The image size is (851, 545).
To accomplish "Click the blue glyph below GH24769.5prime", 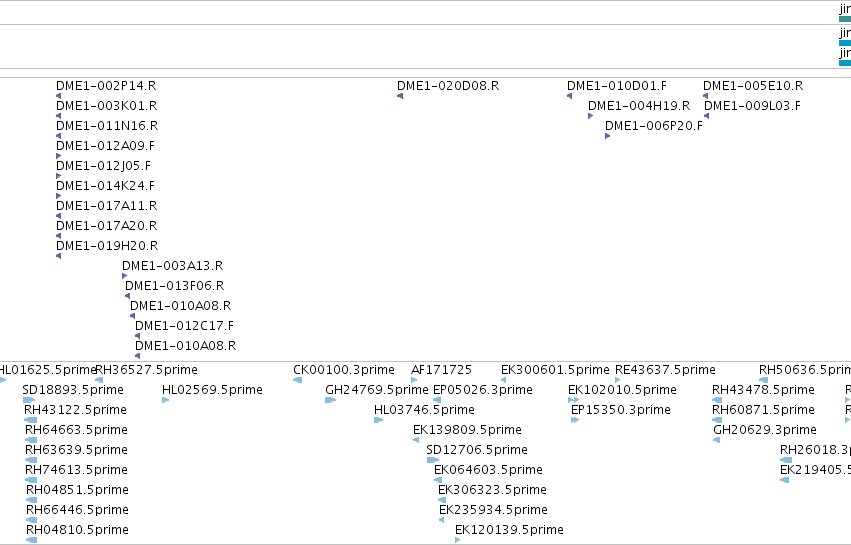I will 331,400.
